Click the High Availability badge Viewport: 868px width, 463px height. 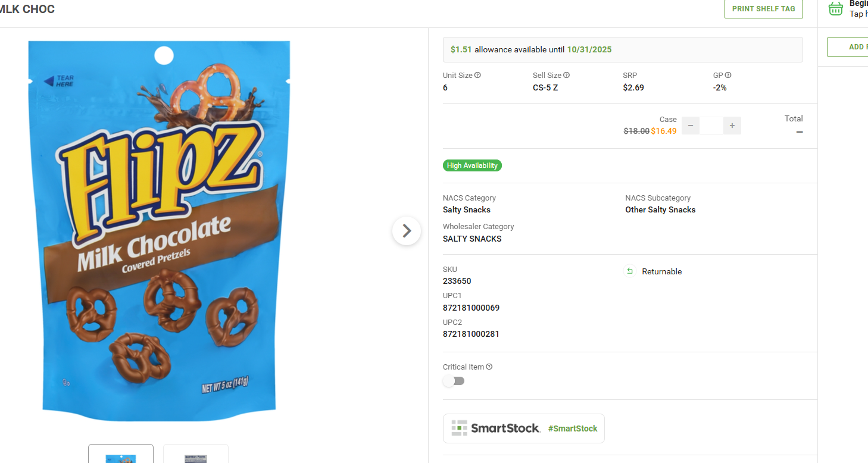pos(472,165)
